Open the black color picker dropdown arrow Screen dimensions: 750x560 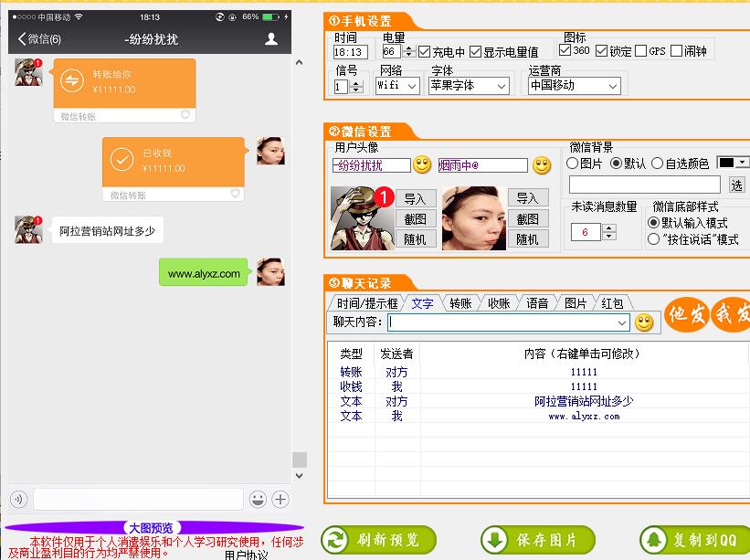coord(742,163)
